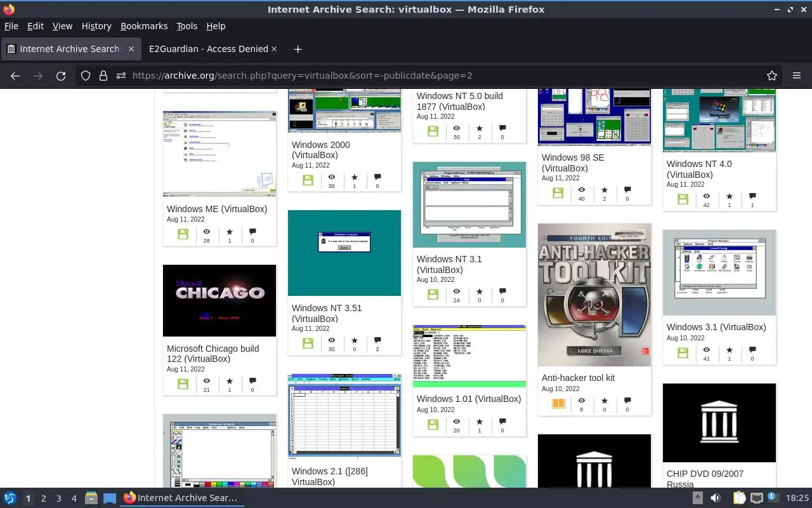The image size is (812, 508).
Task: Click the CHIP DVD archive logo thumbnail
Action: point(719,423)
